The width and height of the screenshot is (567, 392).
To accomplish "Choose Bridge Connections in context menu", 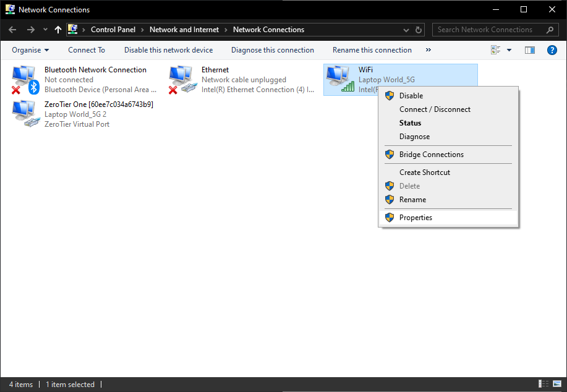I will point(431,155).
